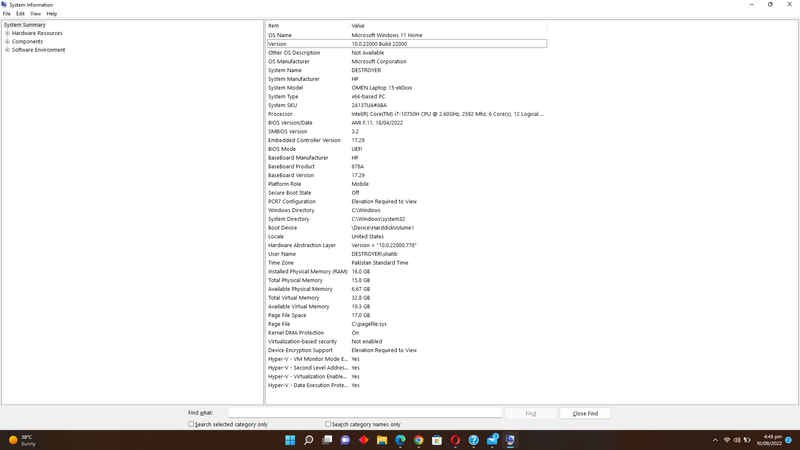
Task: Select Hardware Abstraction Layer row
Action: tap(407, 245)
